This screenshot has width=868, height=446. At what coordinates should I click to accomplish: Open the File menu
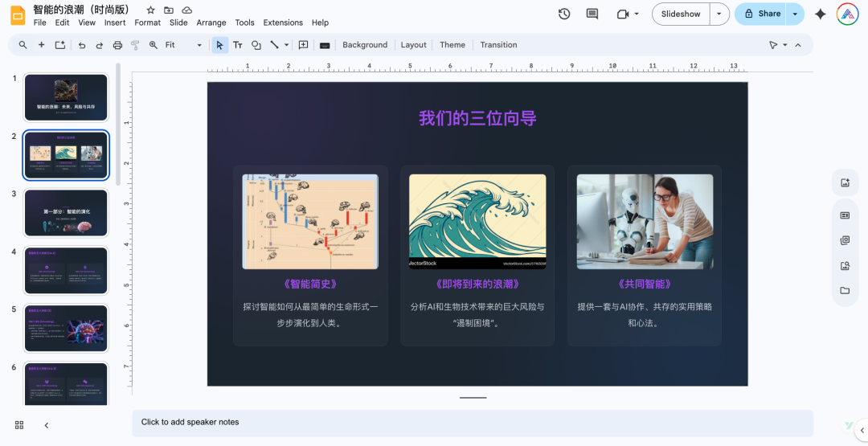40,23
